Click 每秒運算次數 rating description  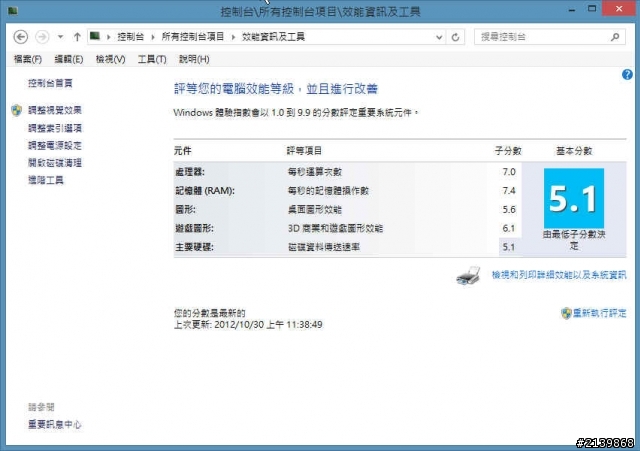pos(315,172)
